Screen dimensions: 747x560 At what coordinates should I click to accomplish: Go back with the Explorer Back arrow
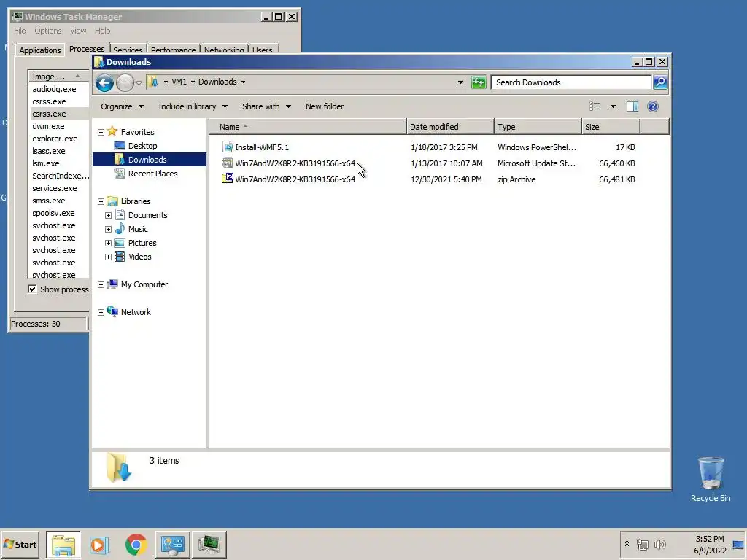104,83
